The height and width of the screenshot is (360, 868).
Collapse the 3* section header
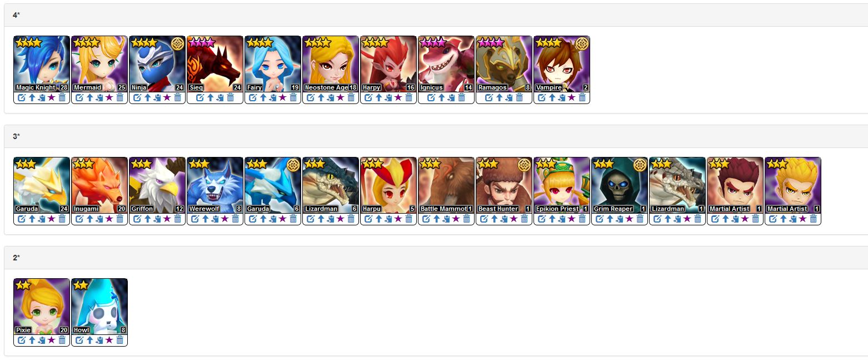[x=436, y=136]
